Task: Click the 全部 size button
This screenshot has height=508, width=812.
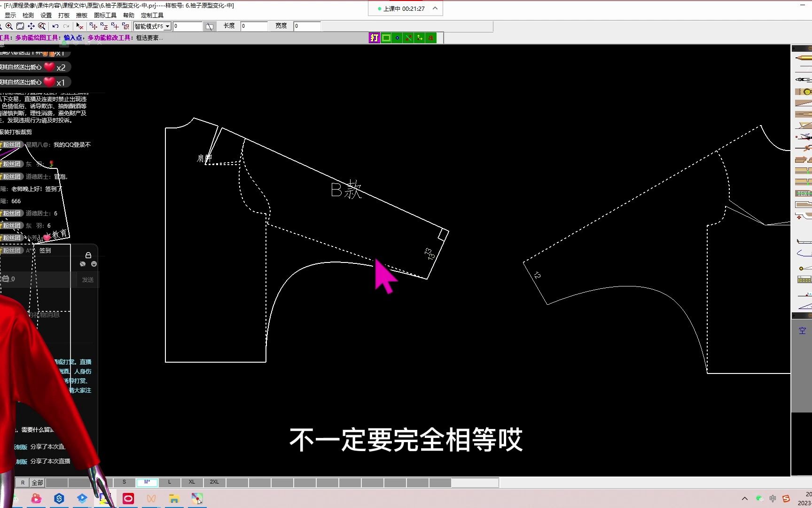Action: 37,483
